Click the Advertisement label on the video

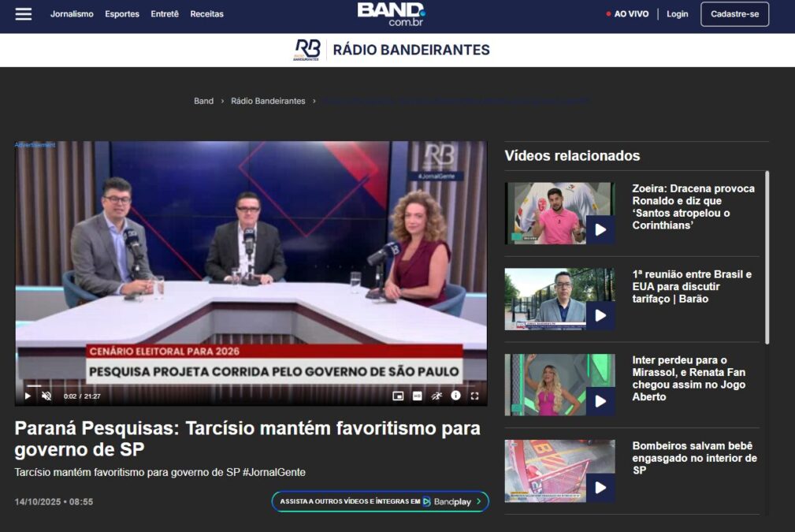coord(35,145)
